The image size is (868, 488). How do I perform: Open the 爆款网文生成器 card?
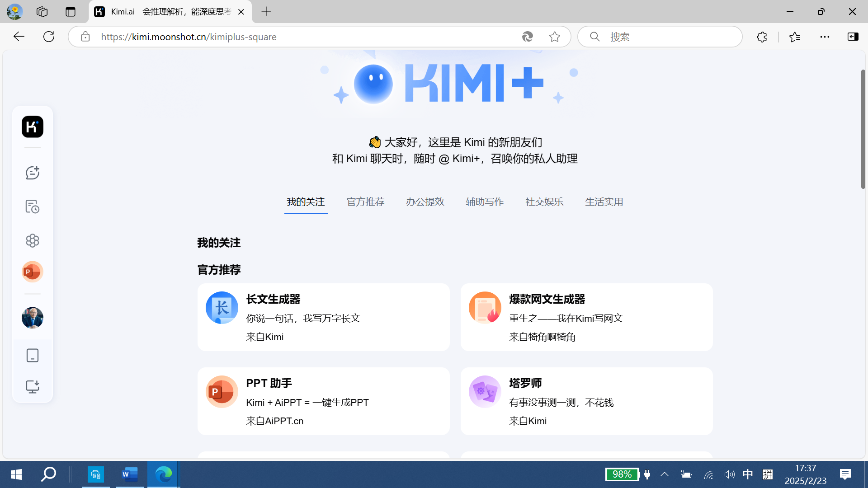pyautogui.click(x=587, y=317)
